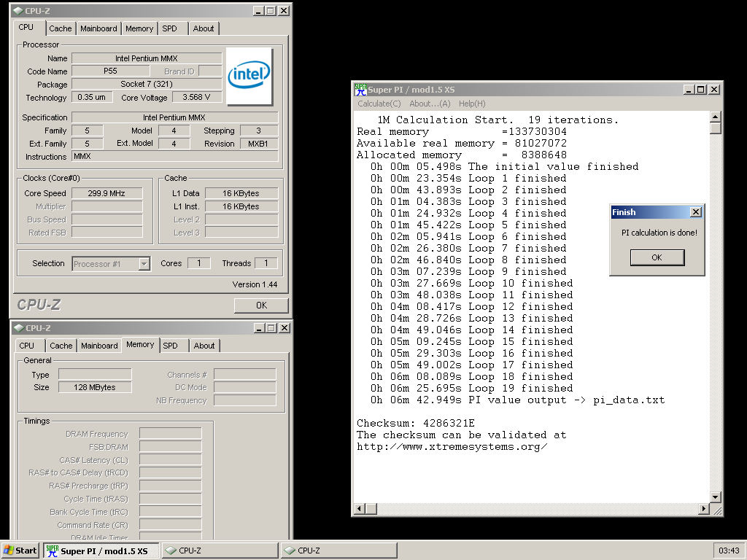Click the Intel logo in CPU-Z
Screen dimensions: 747x560
249,76
